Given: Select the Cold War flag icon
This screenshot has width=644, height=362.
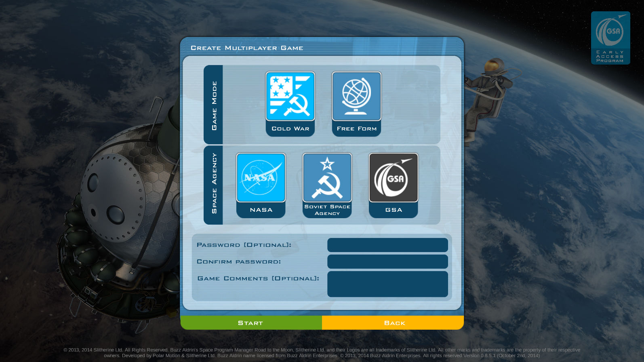Looking at the screenshot, I should (290, 96).
